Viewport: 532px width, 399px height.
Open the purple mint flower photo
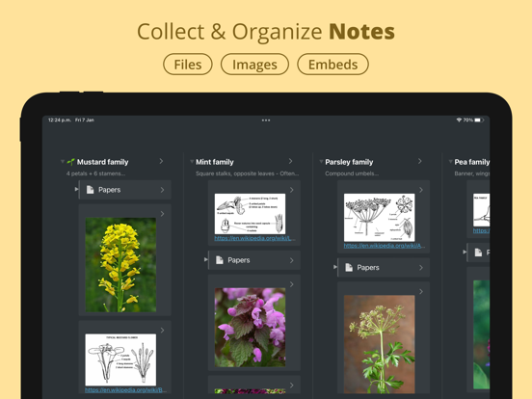pyautogui.click(x=250, y=327)
